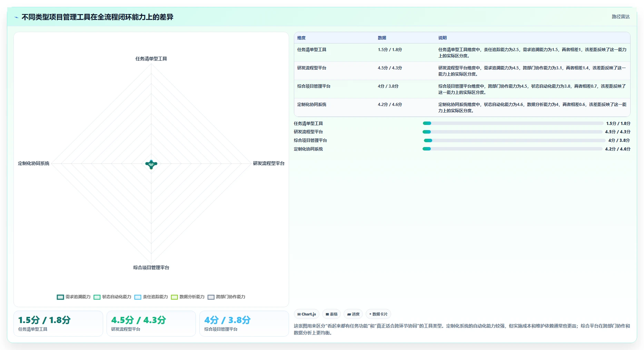Click the 定制化协同系统 radar axis label
The width and height of the screenshot is (644, 350).
pyautogui.click(x=33, y=163)
